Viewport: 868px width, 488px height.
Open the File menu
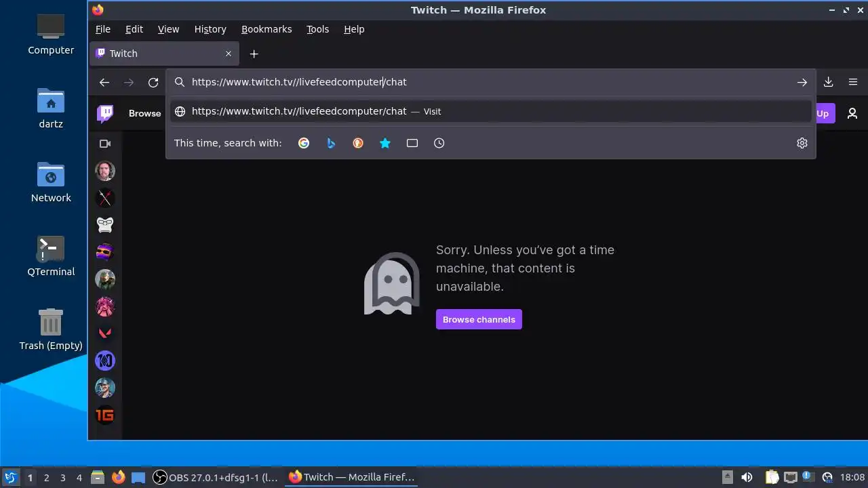[x=103, y=29]
